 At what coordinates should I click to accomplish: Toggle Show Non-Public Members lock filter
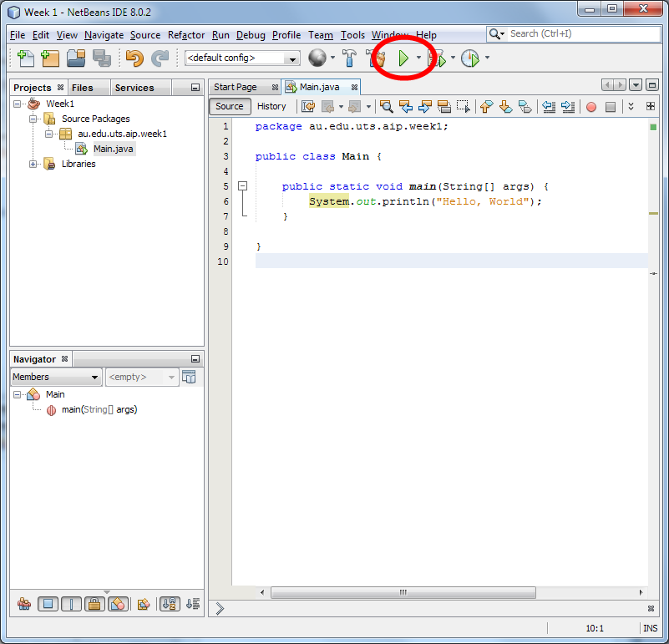pos(94,603)
